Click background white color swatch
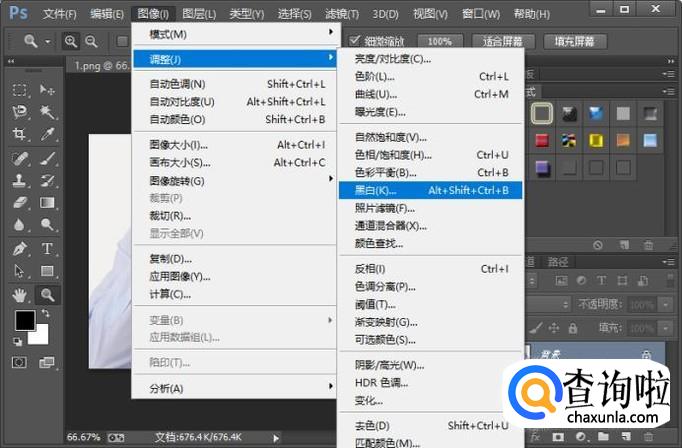682x448 pixels. 40,337
